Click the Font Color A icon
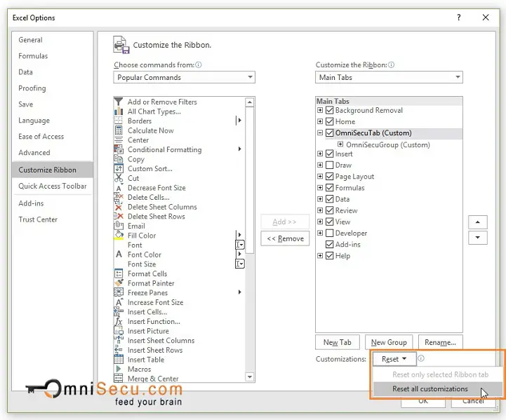 119,255
